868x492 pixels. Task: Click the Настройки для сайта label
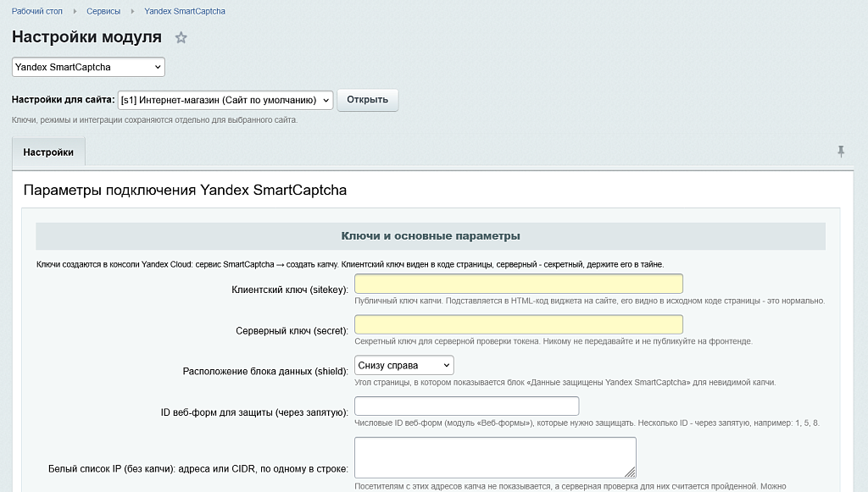coord(63,100)
